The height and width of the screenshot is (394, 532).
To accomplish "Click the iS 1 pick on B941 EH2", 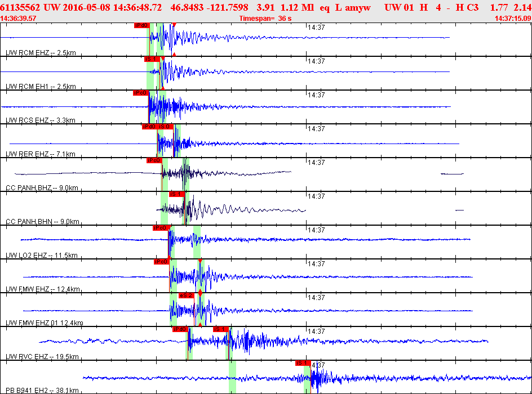I will pos(303,363).
